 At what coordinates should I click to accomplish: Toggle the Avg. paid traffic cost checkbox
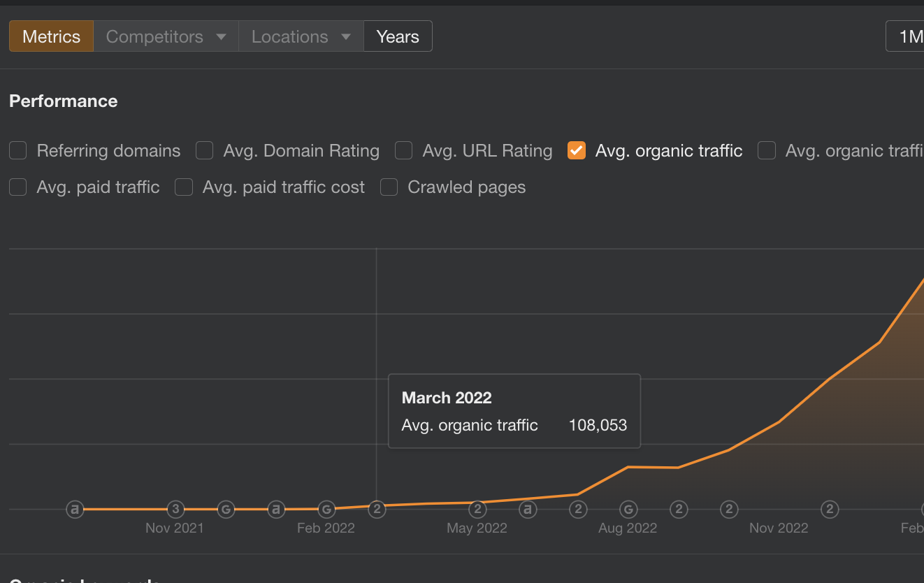click(184, 187)
